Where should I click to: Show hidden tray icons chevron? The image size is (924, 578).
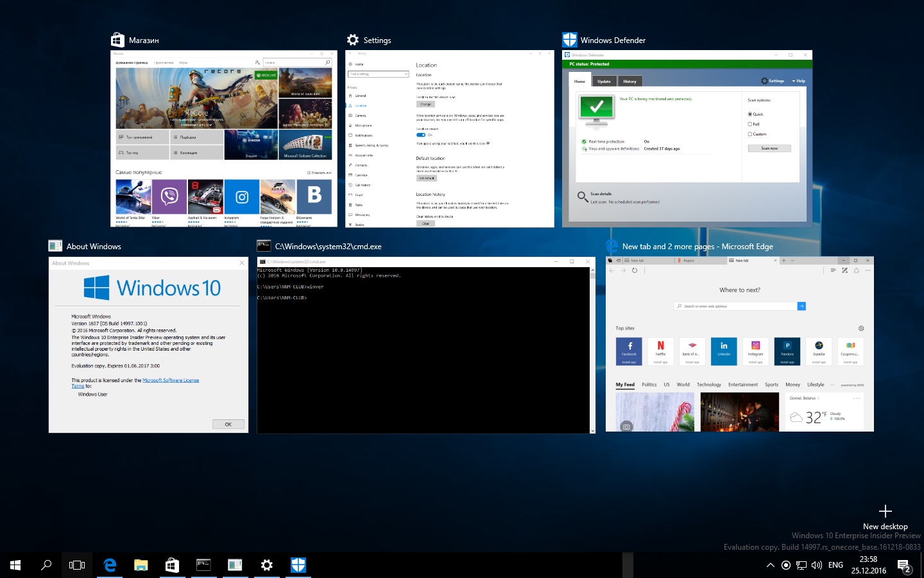(x=770, y=565)
